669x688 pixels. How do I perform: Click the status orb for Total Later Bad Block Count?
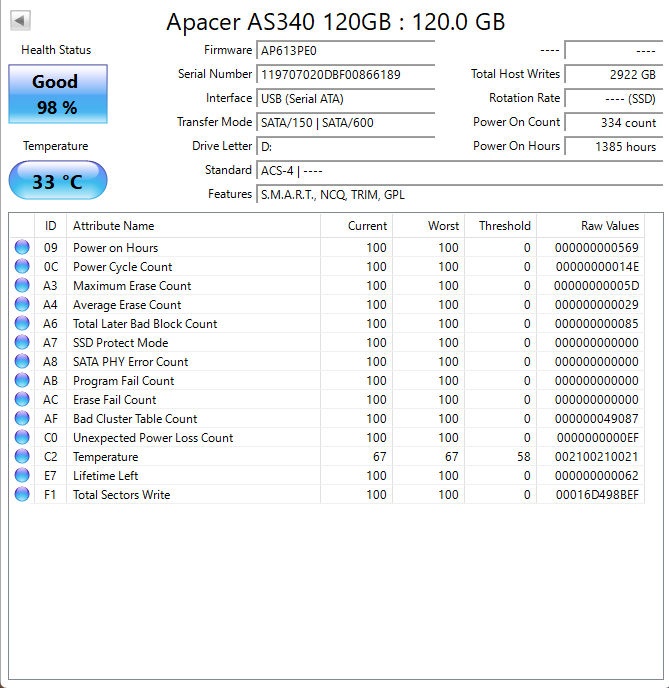(x=22, y=323)
